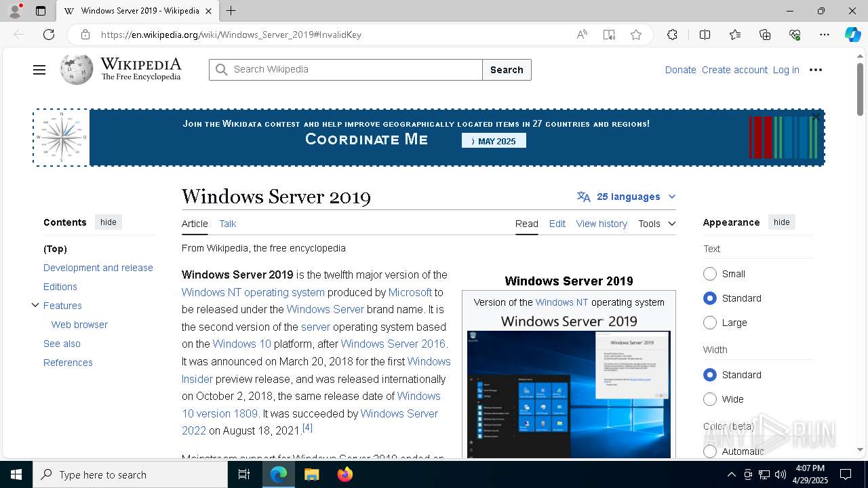Screen dimensions: 868x488
Task: Open Create account link
Action: coord(734,70)
